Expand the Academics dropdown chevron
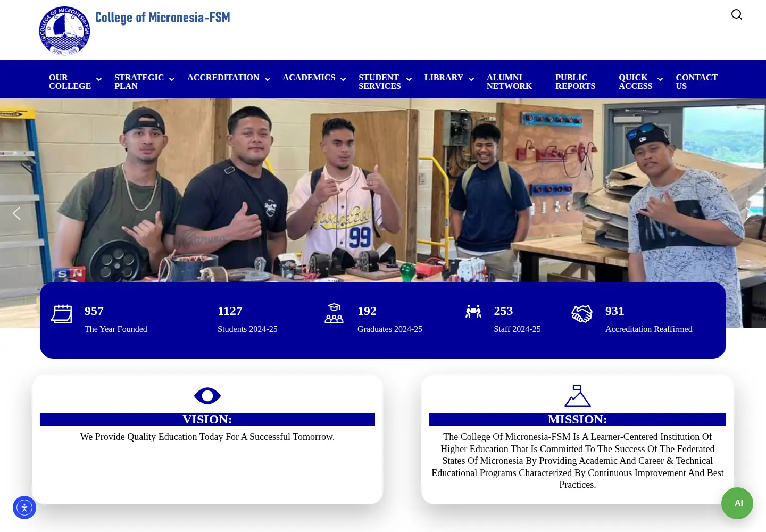The width and height of the screenshot is (766, 532). point(343,79)
